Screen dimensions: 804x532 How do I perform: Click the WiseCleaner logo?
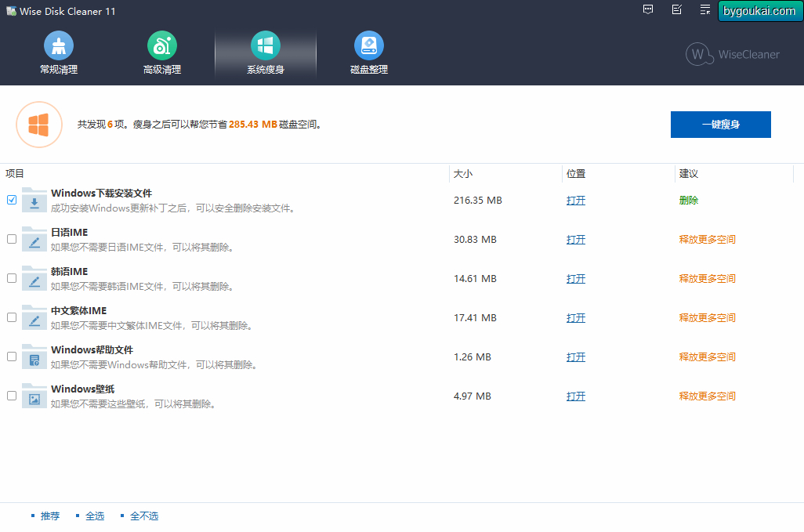pos(733,54)
